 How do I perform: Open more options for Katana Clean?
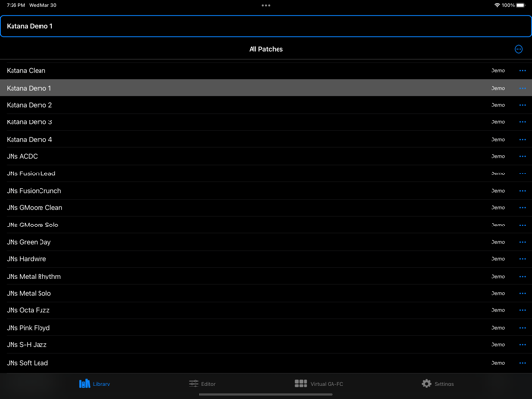(522, 71)
